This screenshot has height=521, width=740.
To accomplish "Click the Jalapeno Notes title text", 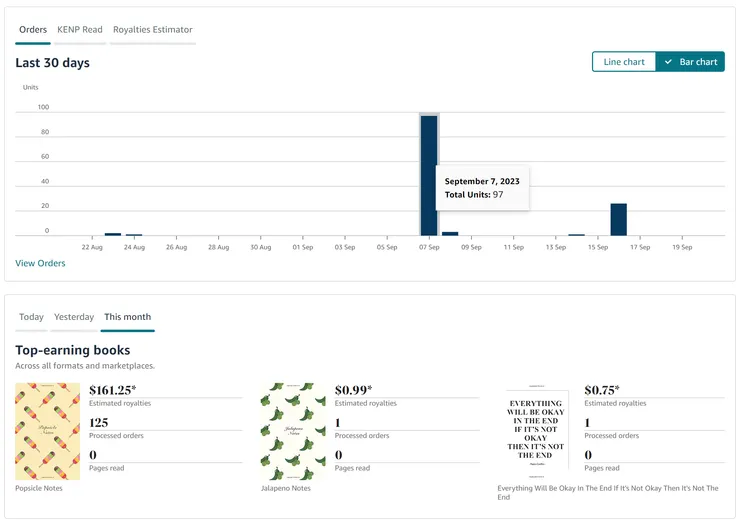I will coord(285,488).
